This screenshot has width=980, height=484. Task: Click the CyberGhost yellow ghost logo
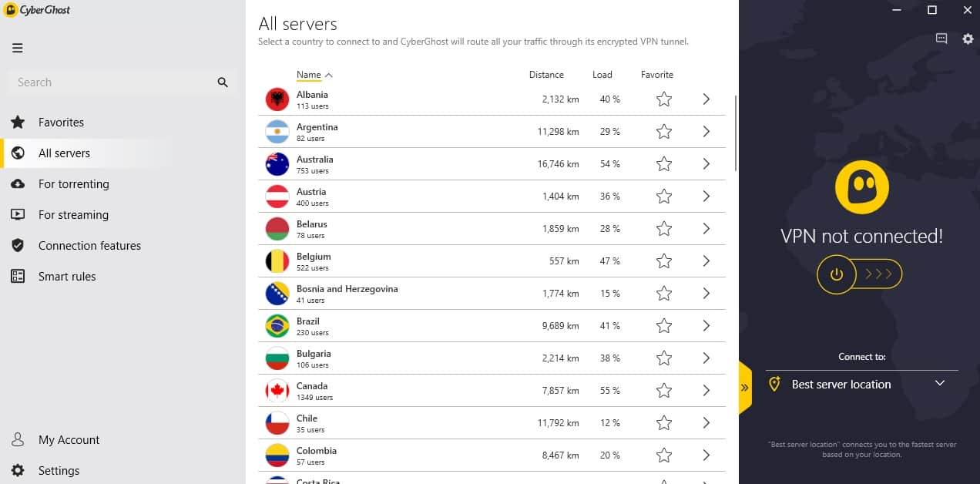point(862,187)
